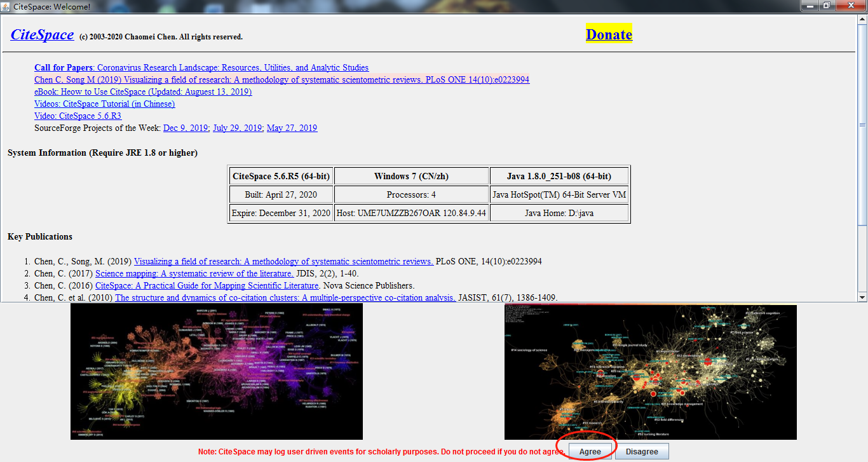
Task: Click the System Information heading
Action: [x=102, y=153]
